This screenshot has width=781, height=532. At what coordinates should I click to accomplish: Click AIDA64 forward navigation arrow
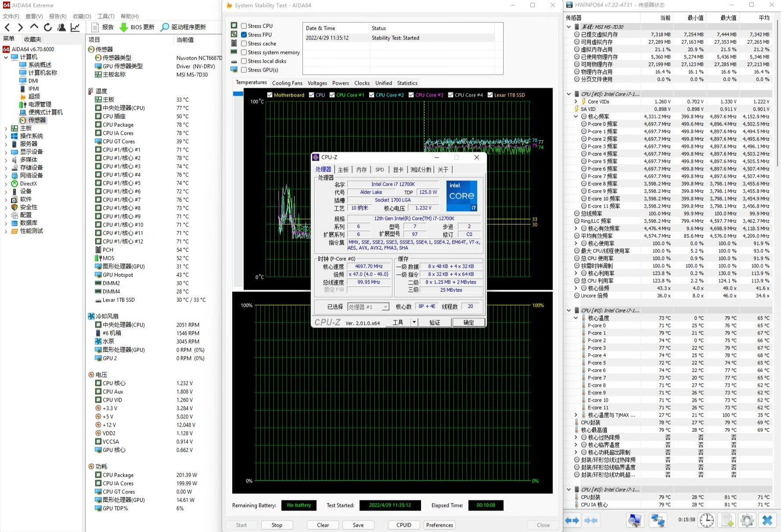coord(20,27)
